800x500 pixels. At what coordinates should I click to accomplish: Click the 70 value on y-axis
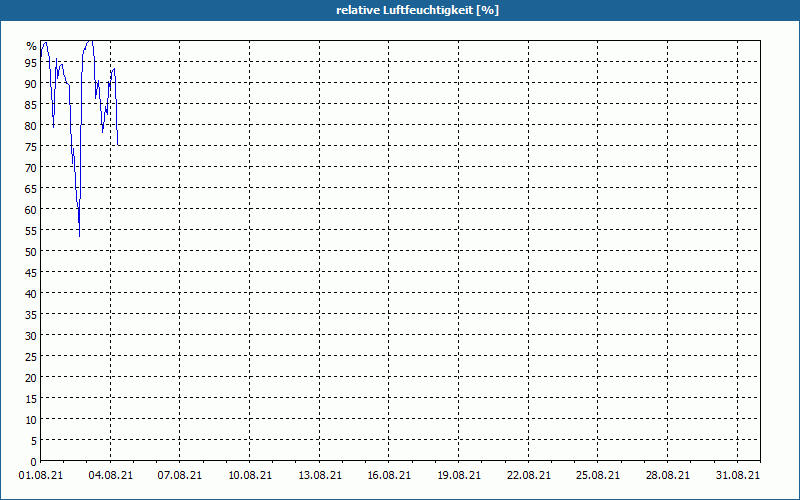[x=31, y=167]
